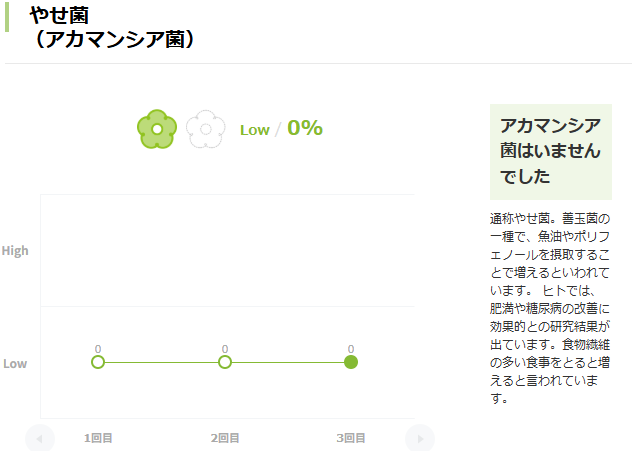
Task: Click the 2回目 axis label
Action: (x=225, y=438)
